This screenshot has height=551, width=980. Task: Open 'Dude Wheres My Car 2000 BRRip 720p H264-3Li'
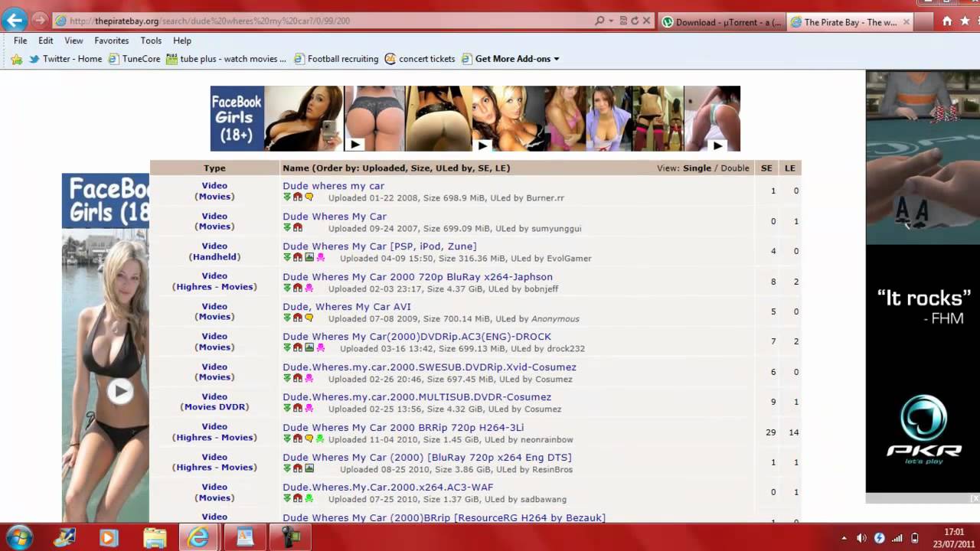pos(403,428)
